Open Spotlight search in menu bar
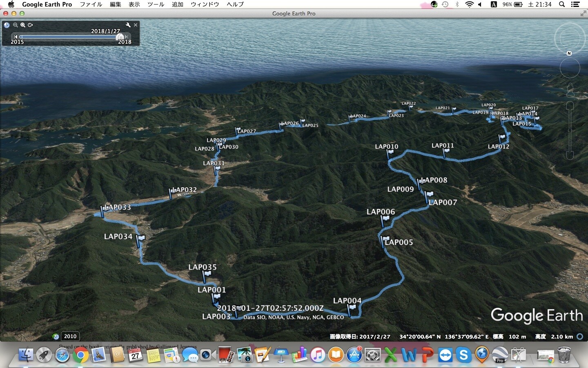 [562, 4]
